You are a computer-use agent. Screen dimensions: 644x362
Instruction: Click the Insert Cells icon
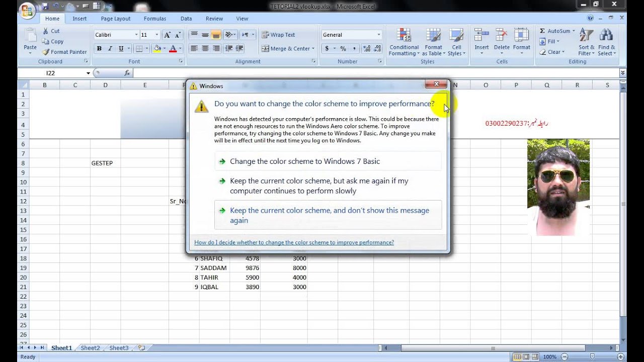481,35
